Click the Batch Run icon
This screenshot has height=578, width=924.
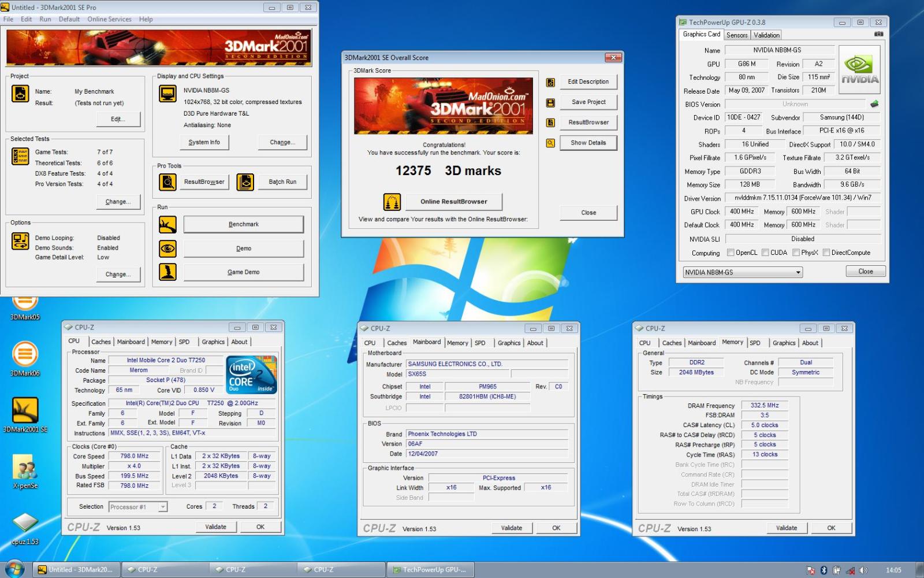click(245, 182)
